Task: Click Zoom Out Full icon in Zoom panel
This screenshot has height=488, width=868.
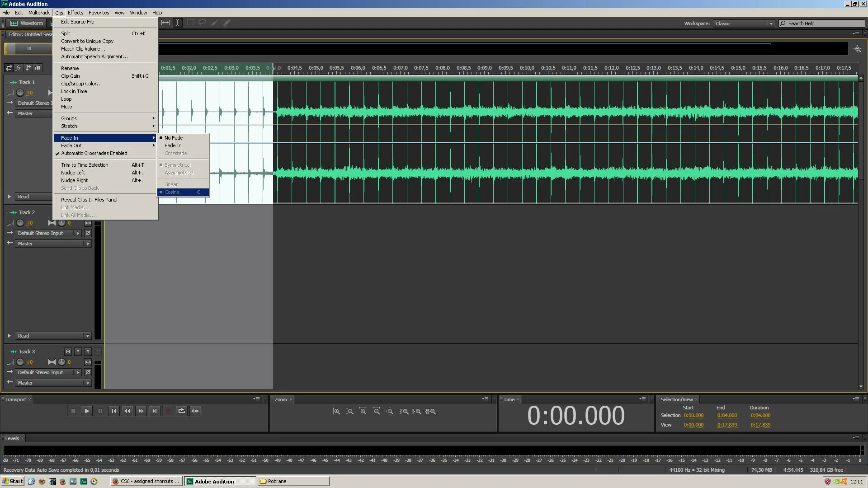Action: pos(390,412)
